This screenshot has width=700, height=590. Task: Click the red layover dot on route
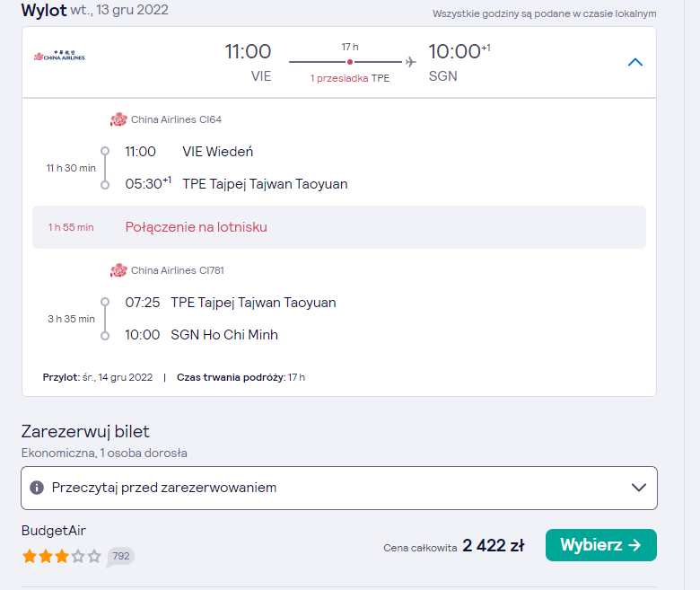tap(350, 62)
